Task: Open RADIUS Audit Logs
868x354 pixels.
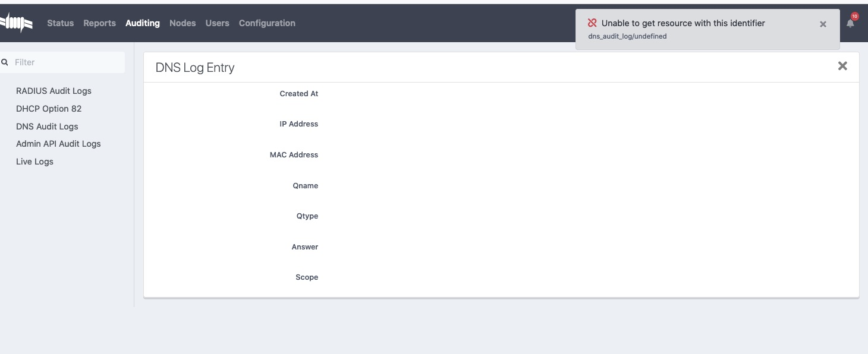Action: coord(54,91)
